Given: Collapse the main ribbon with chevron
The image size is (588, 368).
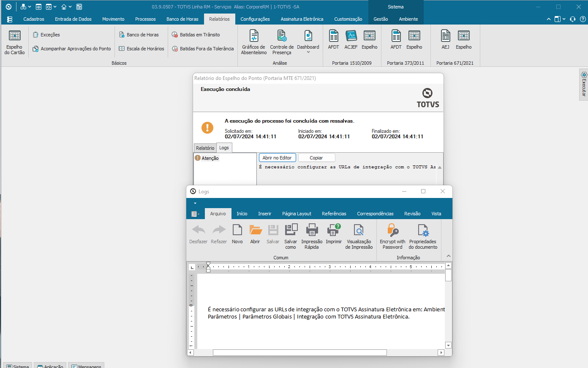Looking at the screenshot, I should click(x=549, y=19).
